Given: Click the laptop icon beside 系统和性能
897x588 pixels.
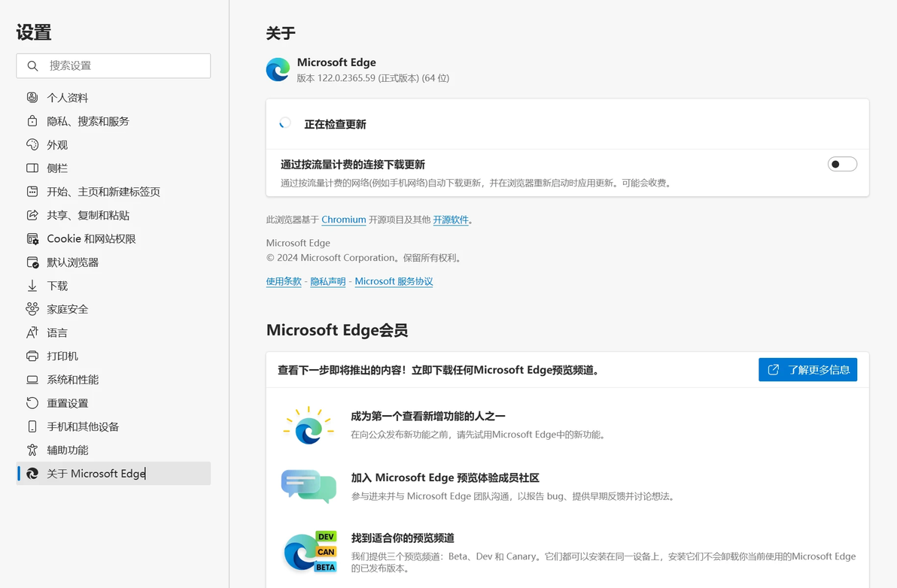Looking at the screenshot, I should click(32, 380).
